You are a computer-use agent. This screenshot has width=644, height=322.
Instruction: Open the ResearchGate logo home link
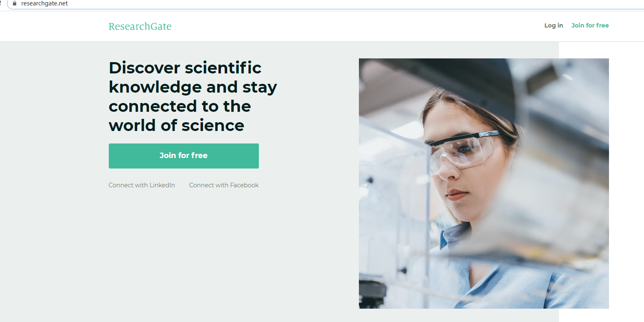(x=140, y=26)
